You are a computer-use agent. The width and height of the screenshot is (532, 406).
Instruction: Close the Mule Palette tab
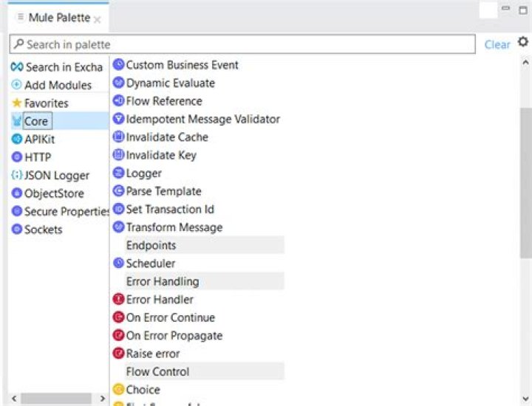point(98,20)
